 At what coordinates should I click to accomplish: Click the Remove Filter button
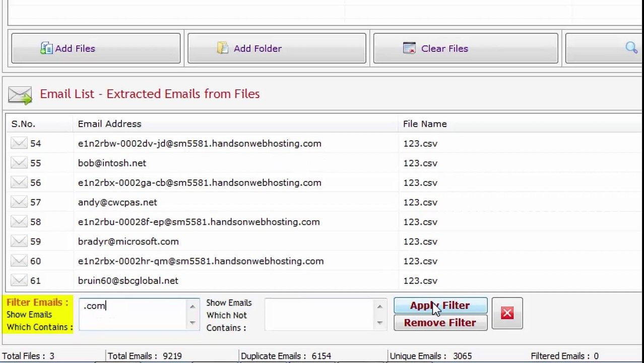coord(440,323)
